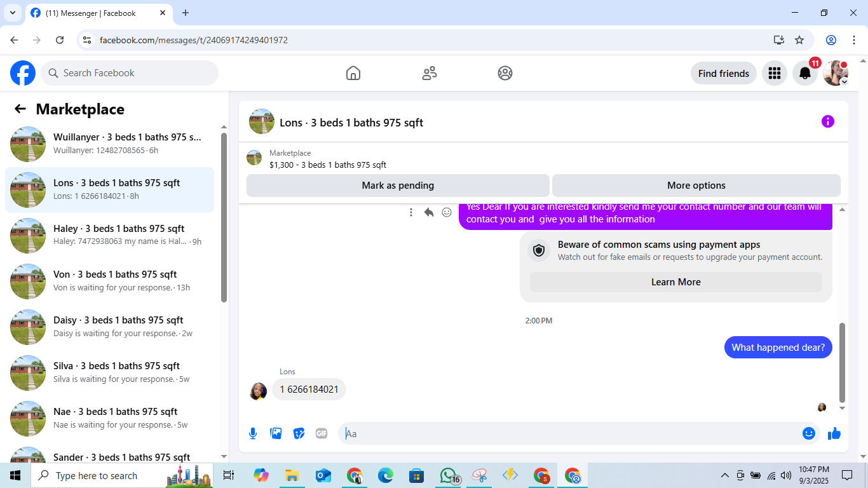This screenshot has height=488, width=868.
Task: Open the Haley conversation
Action: click(109, 236)
